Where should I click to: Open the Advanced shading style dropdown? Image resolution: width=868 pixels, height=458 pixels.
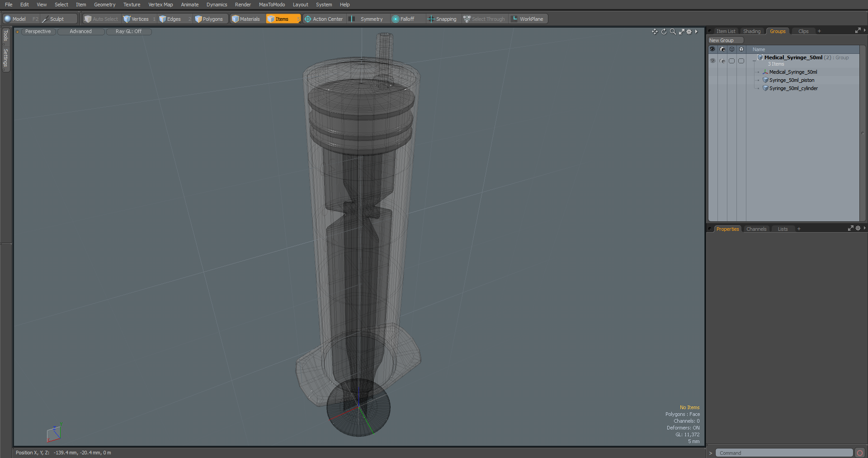click(80, 32)
